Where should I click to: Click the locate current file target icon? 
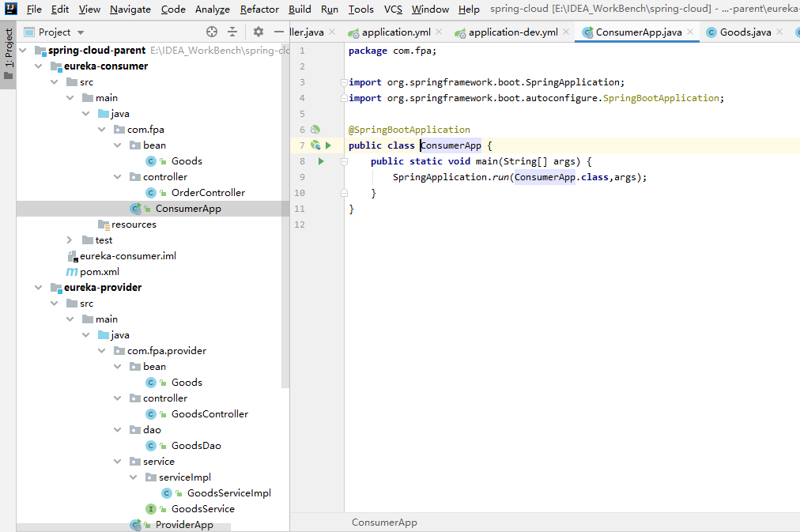[x=212, y=32]
